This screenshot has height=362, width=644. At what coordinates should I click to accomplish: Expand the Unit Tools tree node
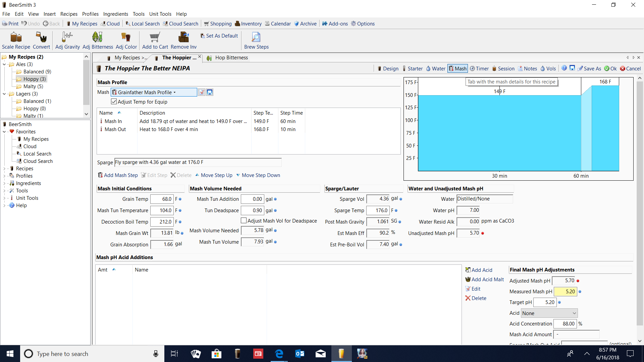pyautogui.click(x=4, y=198)
